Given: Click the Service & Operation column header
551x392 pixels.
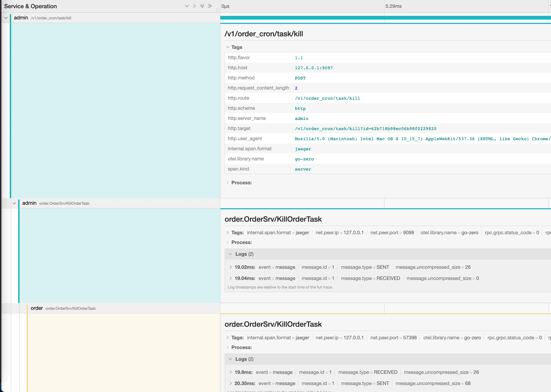Looking at the screenshot, I should click(x=30, y=6).
